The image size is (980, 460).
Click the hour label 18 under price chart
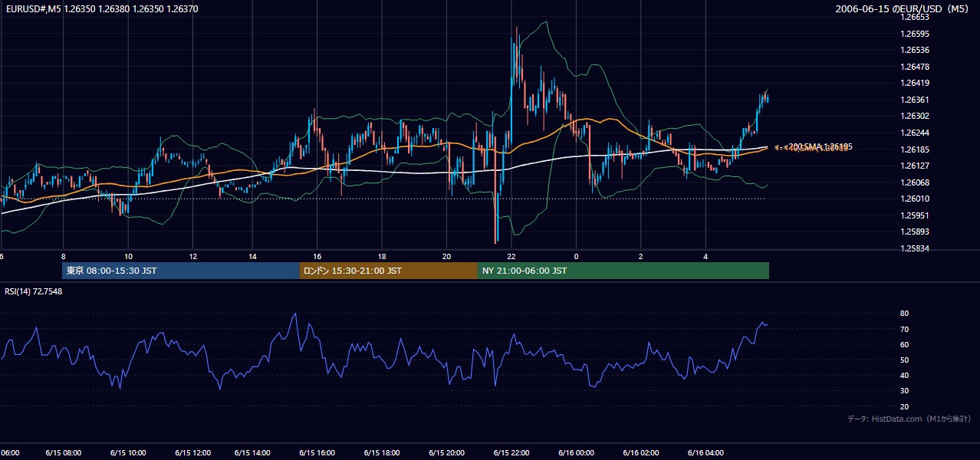point(382,256)
